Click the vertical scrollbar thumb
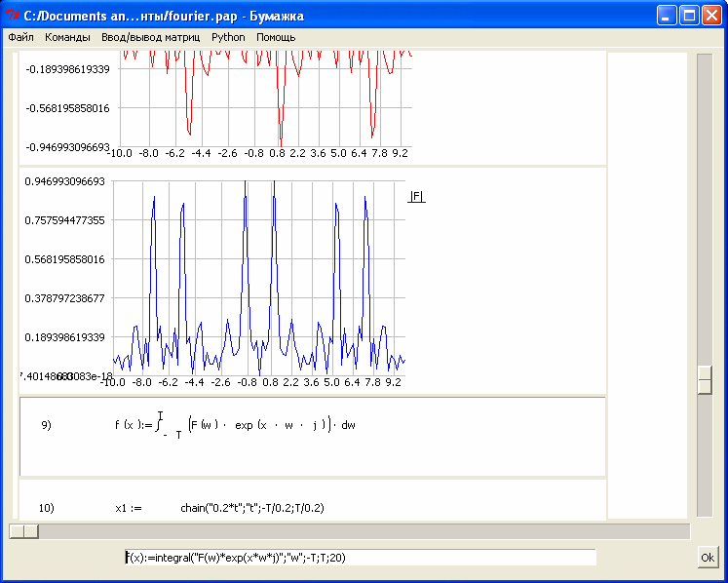The image size is (728, 583). [705, 380]
